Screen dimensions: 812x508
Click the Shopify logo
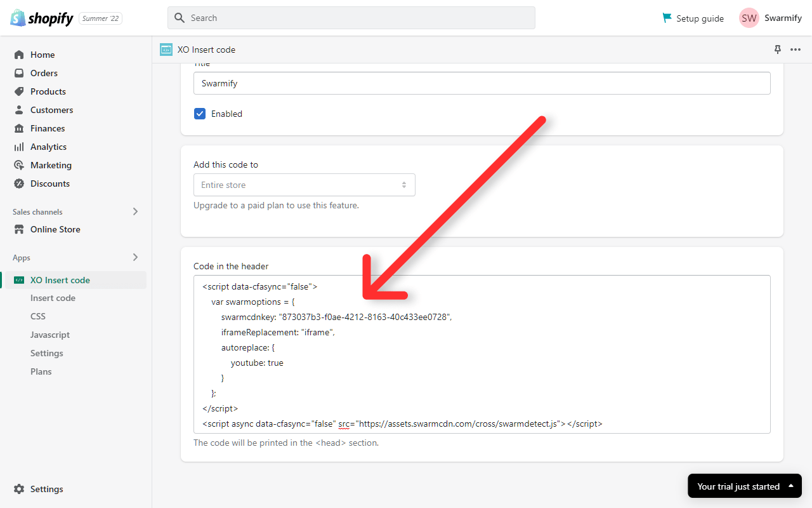tap(42, 18)
